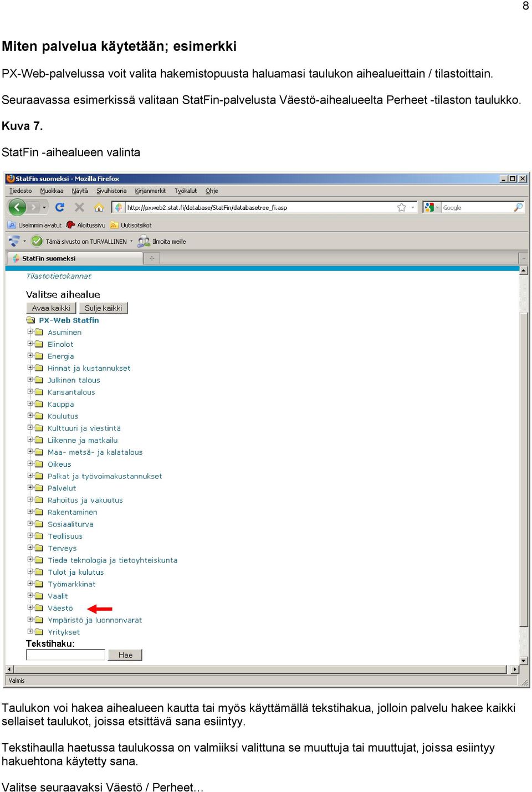Viewport: 532px width, 792px height.
Task: Expand the Elinolot folder
Action: [30, 344]
